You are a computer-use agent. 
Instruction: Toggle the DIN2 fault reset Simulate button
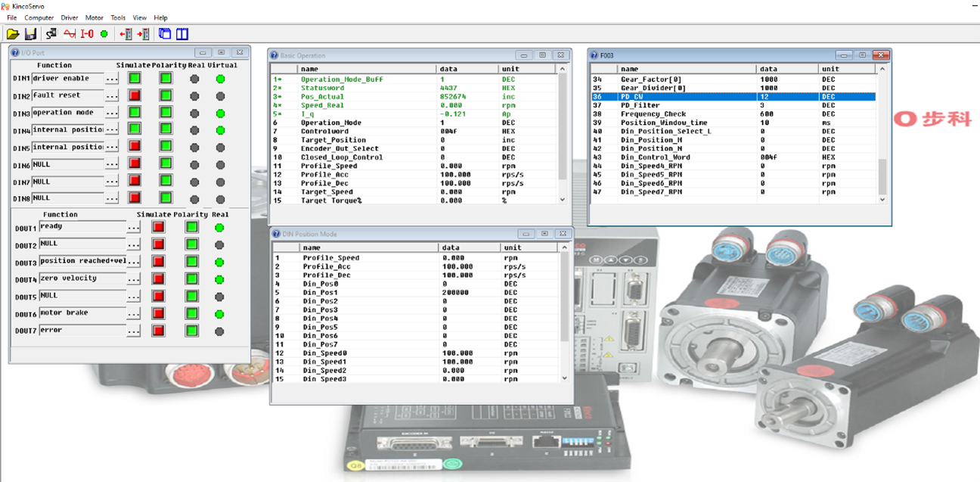135,95
